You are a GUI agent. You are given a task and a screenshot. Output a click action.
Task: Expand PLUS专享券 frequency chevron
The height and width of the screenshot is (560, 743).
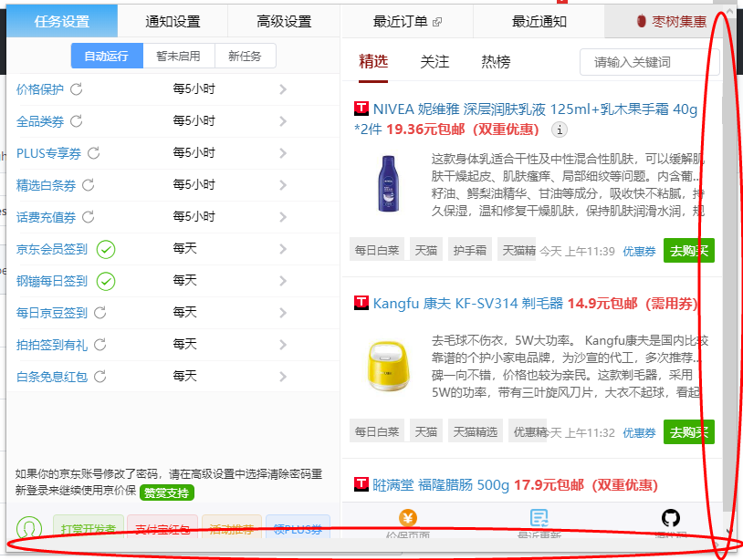(283, 153)
